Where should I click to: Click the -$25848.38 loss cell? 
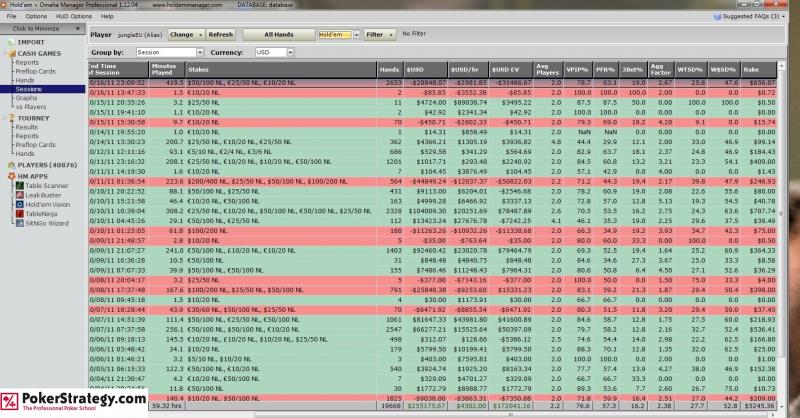(424, 290)
